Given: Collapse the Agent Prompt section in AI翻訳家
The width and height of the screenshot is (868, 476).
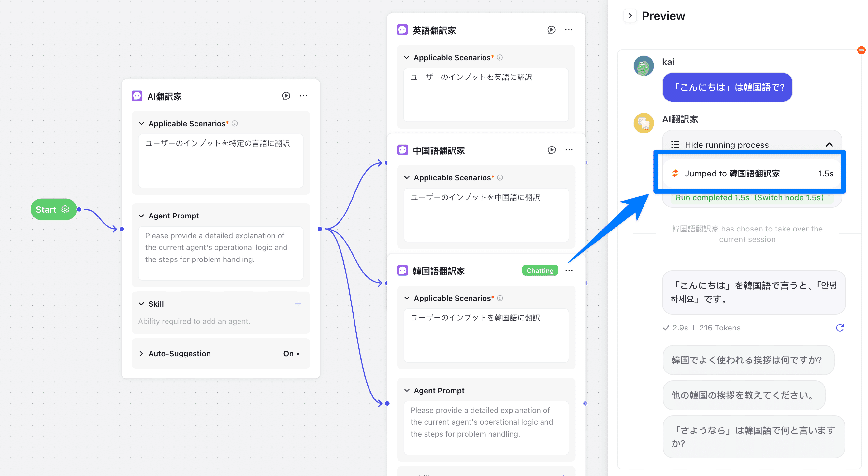Looking at the screenshot, I should tap(141, 216).
